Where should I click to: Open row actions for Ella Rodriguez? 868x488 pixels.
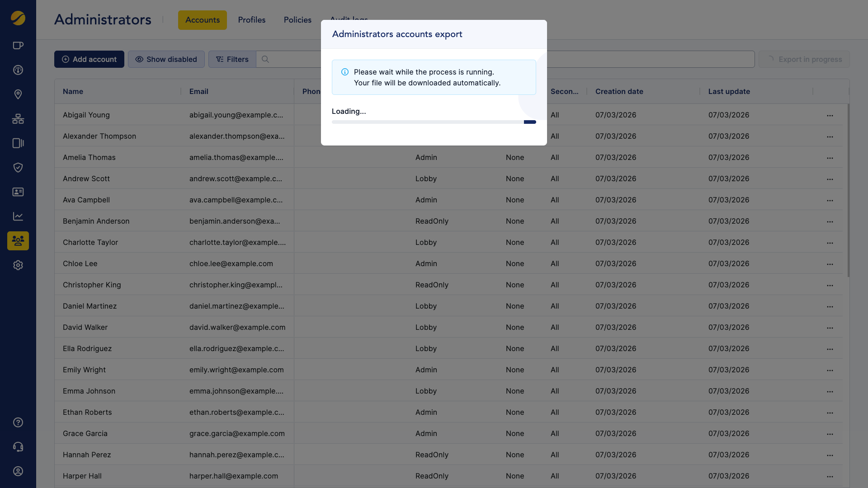point(830,349)
